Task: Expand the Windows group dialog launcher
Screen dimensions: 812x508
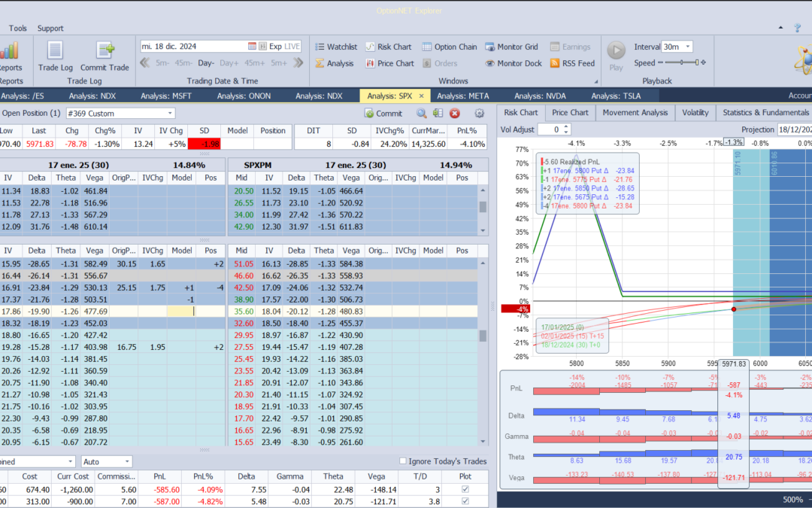Action: coord(595,81)
